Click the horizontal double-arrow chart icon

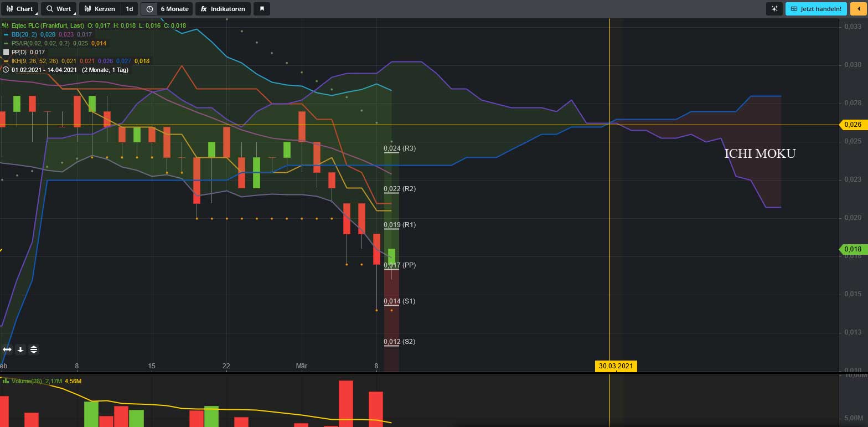click(x=7, y=349)
